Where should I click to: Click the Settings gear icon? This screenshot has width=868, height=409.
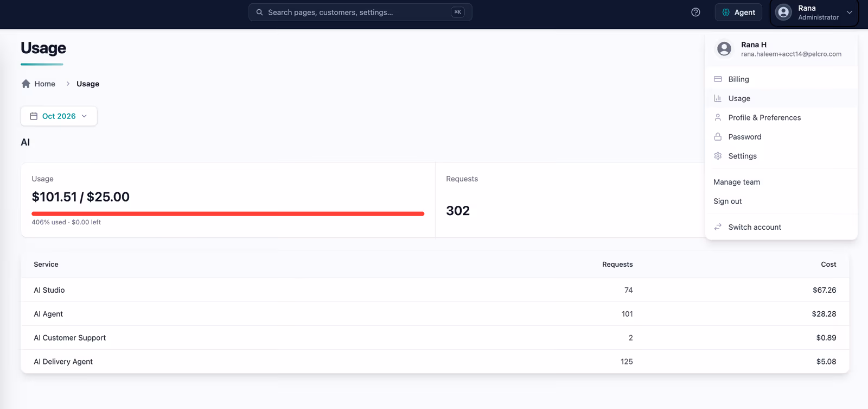(x=718, y=156)
